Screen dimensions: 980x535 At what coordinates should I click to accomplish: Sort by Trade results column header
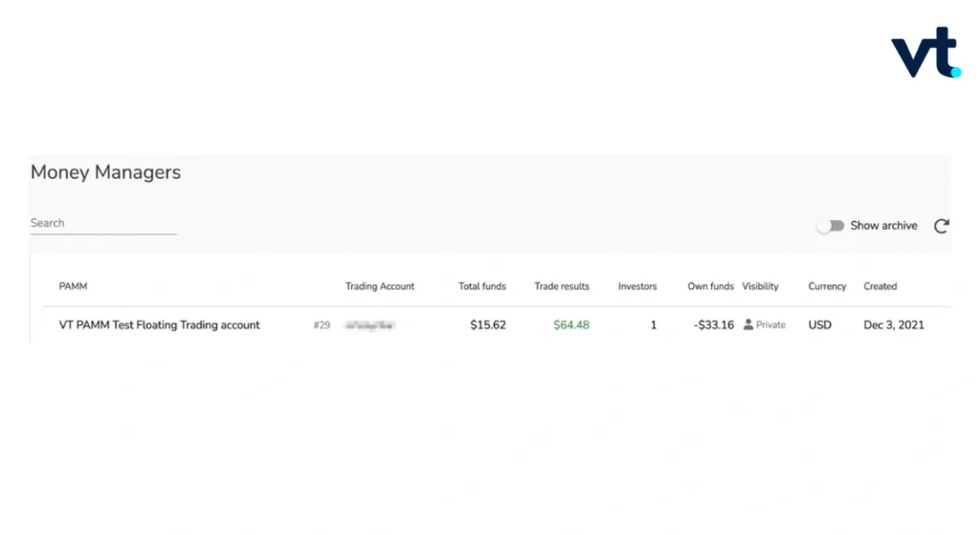tap(561, 286)
